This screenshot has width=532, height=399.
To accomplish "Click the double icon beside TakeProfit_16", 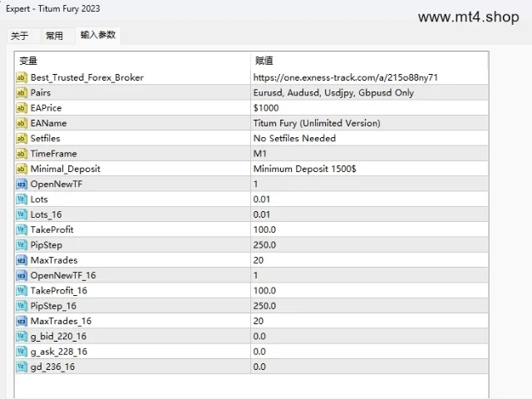I will click(x=22, y=290).
